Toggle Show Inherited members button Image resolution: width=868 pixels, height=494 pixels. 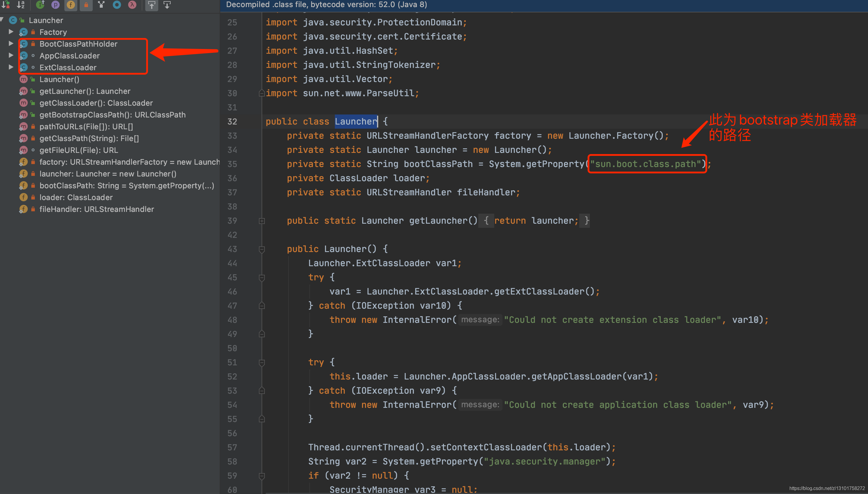(40, 5)
